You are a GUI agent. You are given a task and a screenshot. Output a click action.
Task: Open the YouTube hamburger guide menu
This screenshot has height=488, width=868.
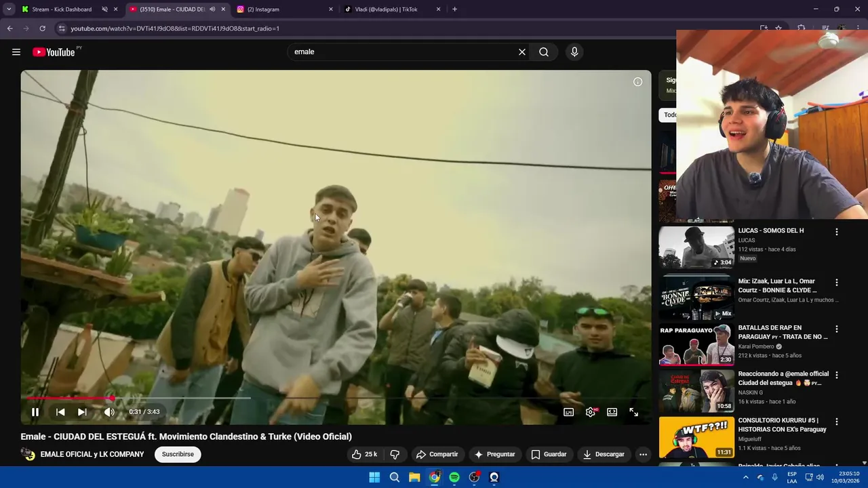(x=16, y=52)
